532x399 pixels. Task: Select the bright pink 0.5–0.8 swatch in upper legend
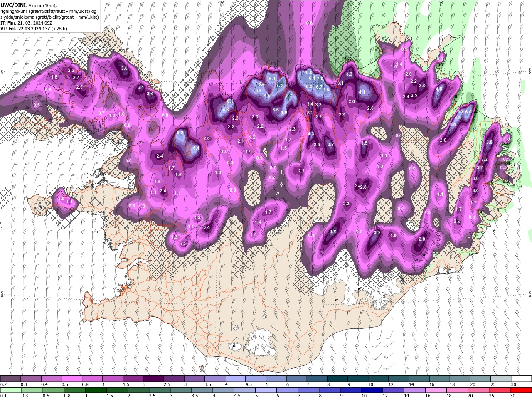tap(72, 379)
